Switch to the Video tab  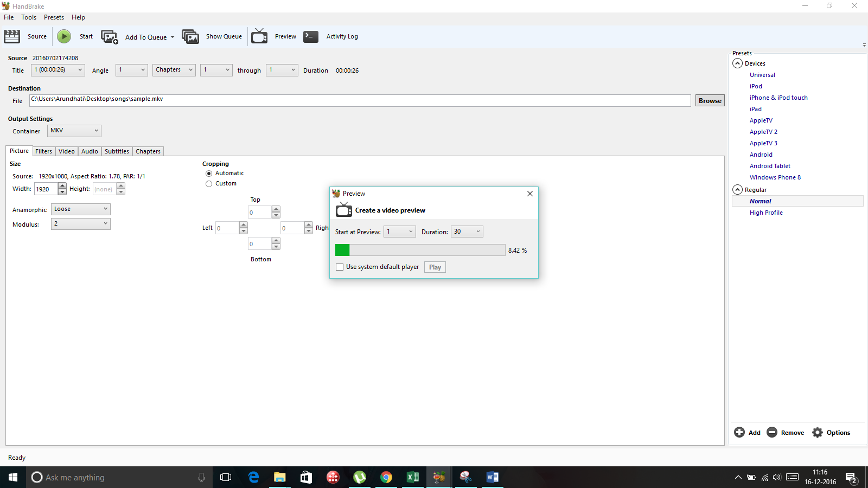pyautogui.click(x=67, y=151)
